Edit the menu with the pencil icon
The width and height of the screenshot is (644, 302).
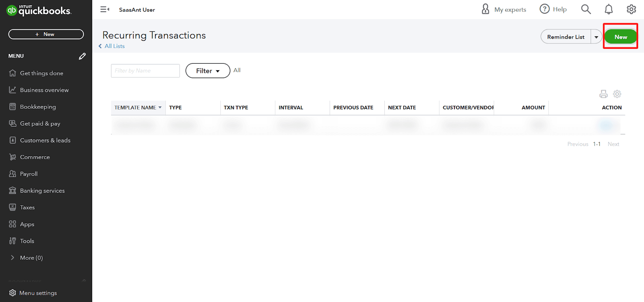[x=82, y=56]
